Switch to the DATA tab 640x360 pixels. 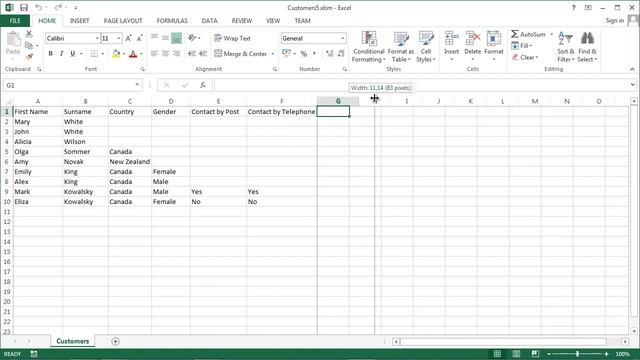coord(209,21)
